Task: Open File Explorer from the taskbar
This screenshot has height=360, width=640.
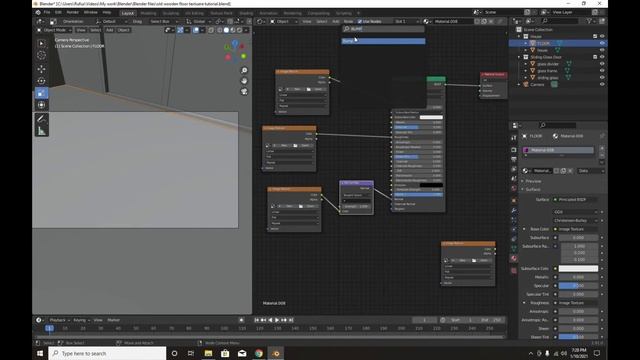Action: pos(208,353)
